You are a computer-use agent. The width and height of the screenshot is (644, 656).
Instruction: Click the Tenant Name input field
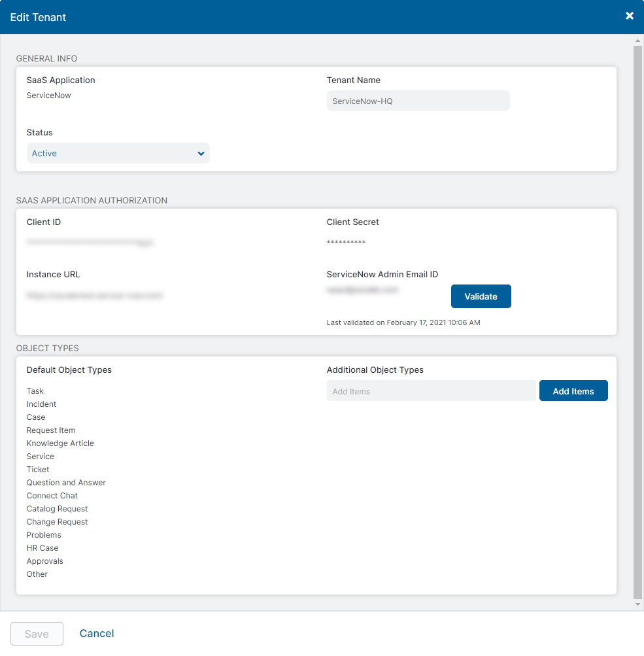tap(418, 101)
